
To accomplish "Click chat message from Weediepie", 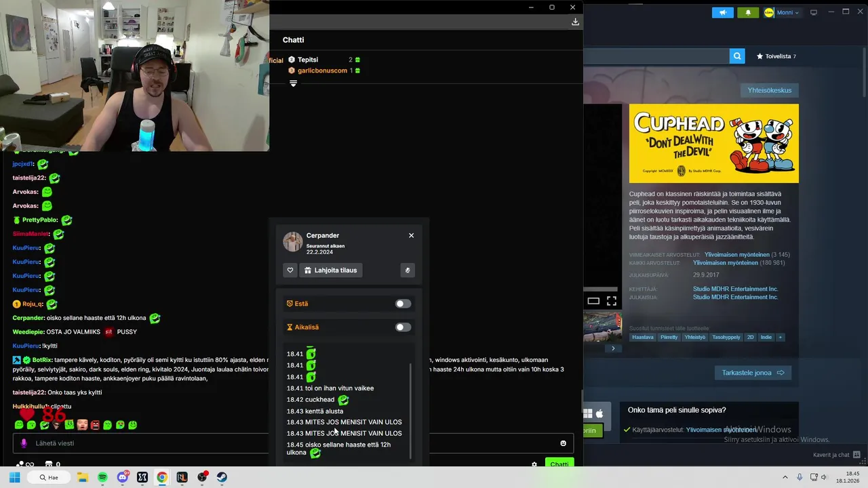I will 75,332.
